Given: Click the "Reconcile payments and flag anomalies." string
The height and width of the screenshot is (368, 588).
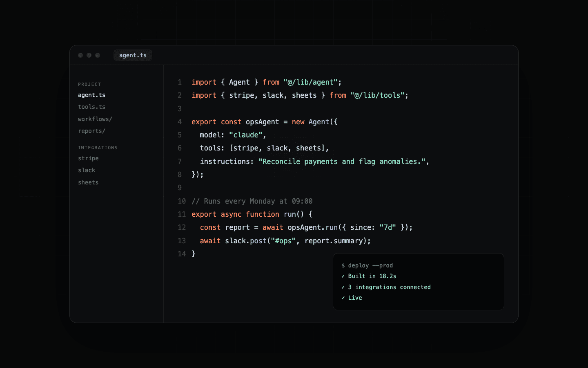Looking at the screenshot, I should pos(342,162).
